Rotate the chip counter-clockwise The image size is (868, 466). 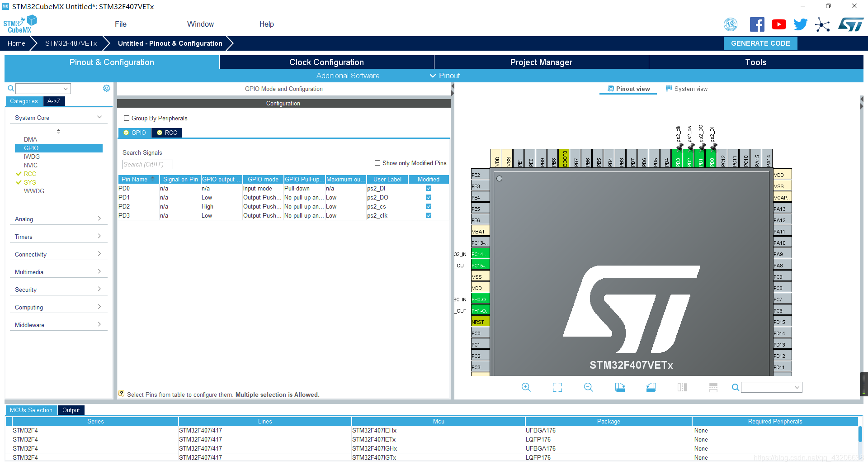tap(651, 387)
